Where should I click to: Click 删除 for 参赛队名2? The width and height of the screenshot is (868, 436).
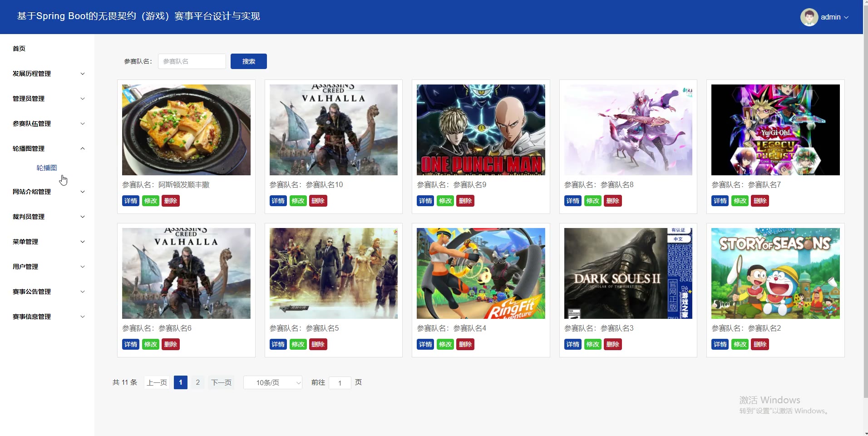760,344
